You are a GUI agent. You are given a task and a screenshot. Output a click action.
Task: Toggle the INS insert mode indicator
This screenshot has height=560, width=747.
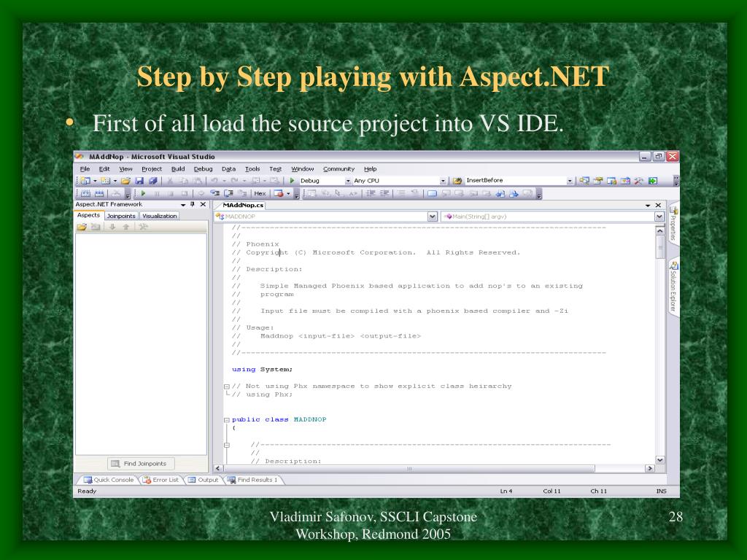tap(661, 491)
